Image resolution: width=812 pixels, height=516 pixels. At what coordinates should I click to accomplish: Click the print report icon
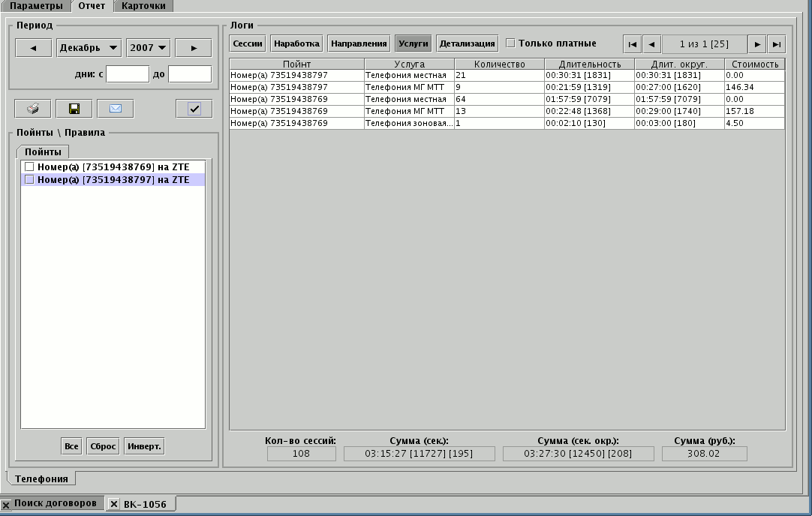coord(33,109)
